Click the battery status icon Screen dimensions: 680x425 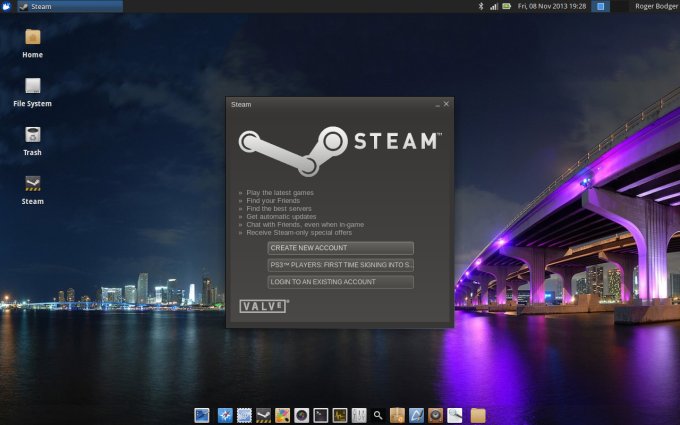(506, 6)
